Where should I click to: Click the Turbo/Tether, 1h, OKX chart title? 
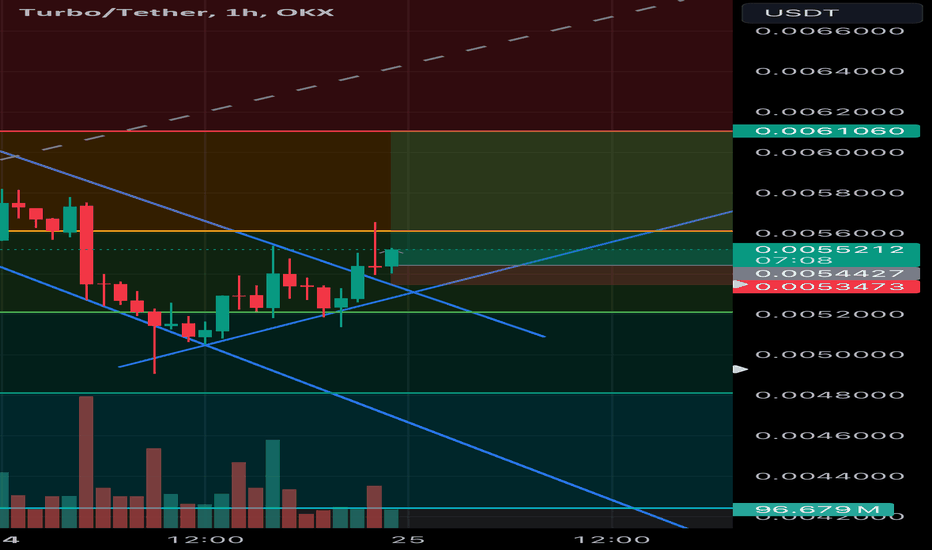coord(177,12)
